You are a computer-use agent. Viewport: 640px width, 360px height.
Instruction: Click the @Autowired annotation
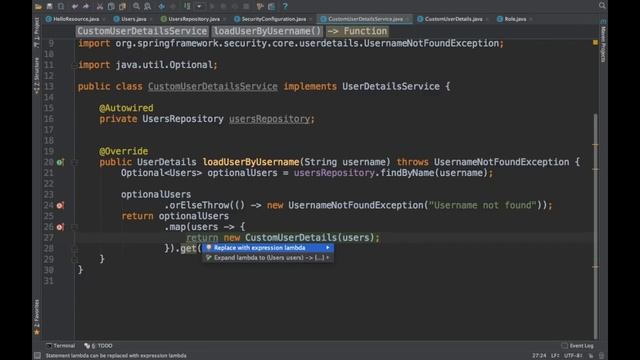point(126,108)
